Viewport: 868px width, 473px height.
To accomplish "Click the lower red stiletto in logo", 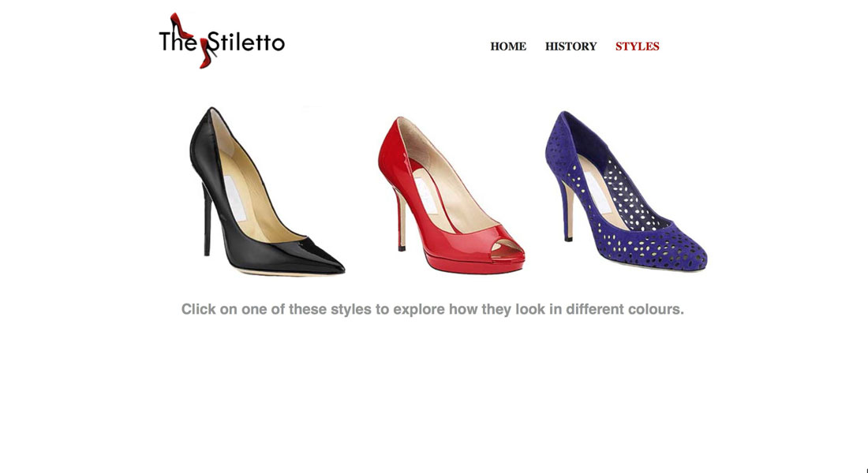I will pos(208,52).
